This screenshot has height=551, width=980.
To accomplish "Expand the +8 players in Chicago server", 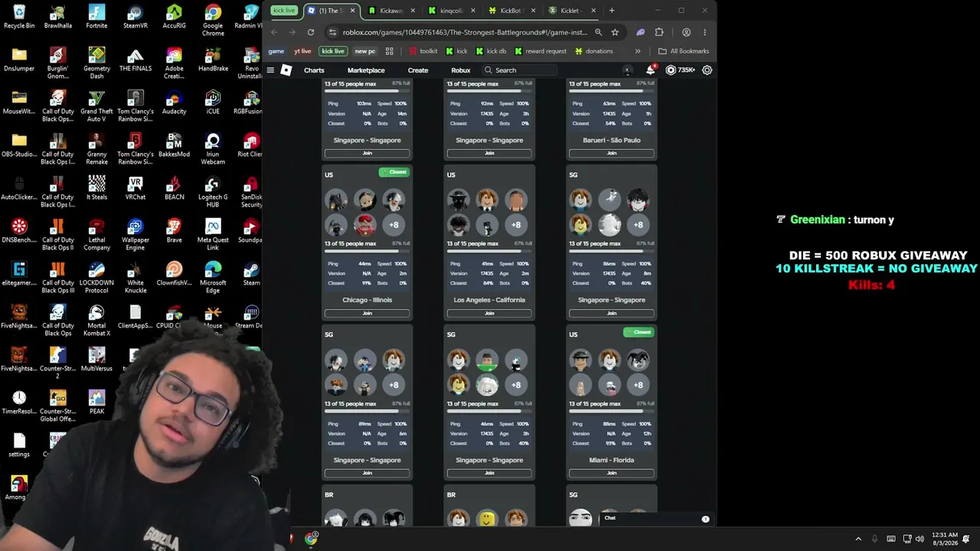I will 394,225.
